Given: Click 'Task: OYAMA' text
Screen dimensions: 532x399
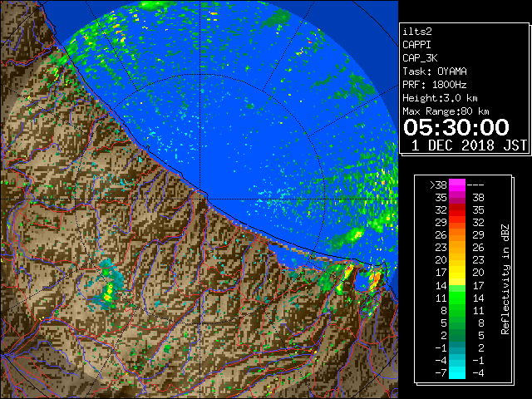Looking at the screenshot, I should point(435,71).
